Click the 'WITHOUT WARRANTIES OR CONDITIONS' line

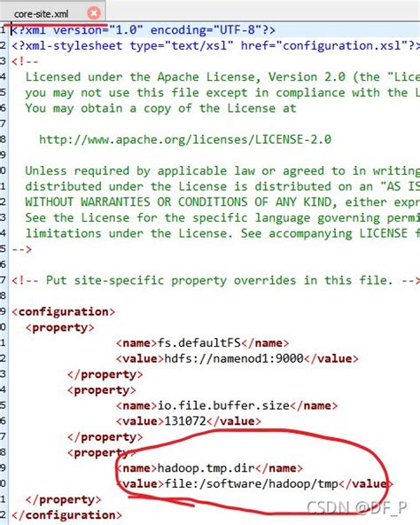click(x=222, y=202)
